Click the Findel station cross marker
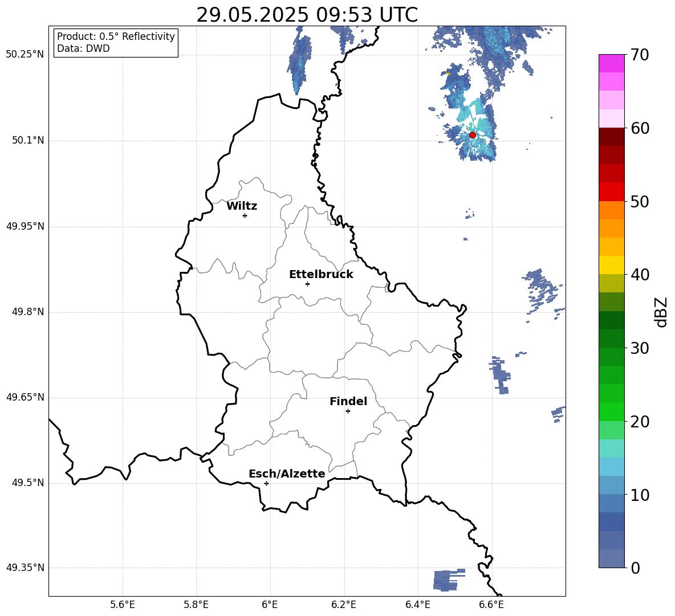 [x=348, y=411]
